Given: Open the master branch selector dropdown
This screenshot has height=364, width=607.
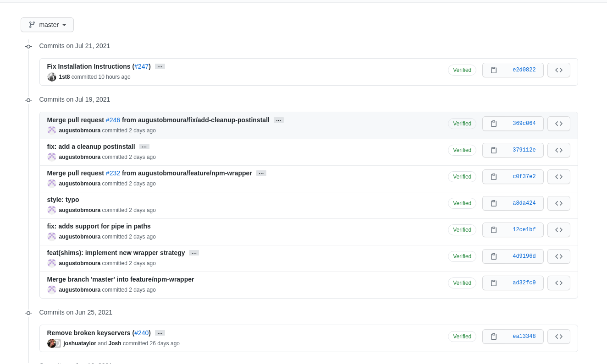Looking at the screenshot, I should coord(47,25).
